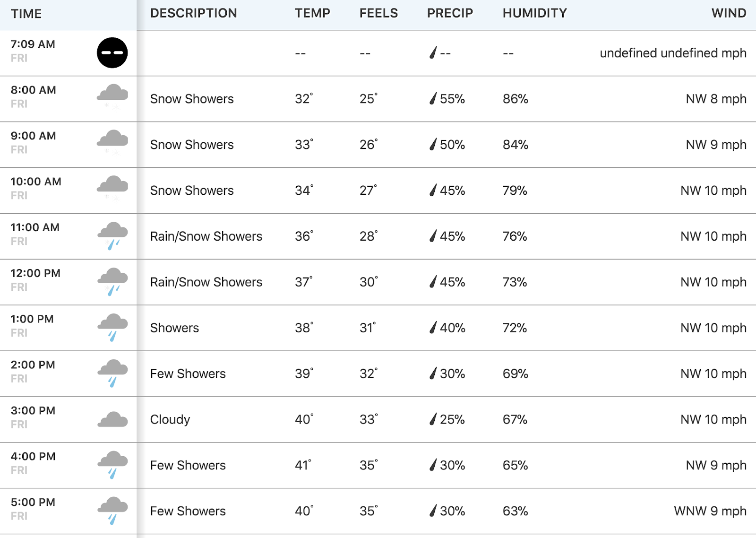Click the WIND column header
756x538 pixels.
coord(729,13)
